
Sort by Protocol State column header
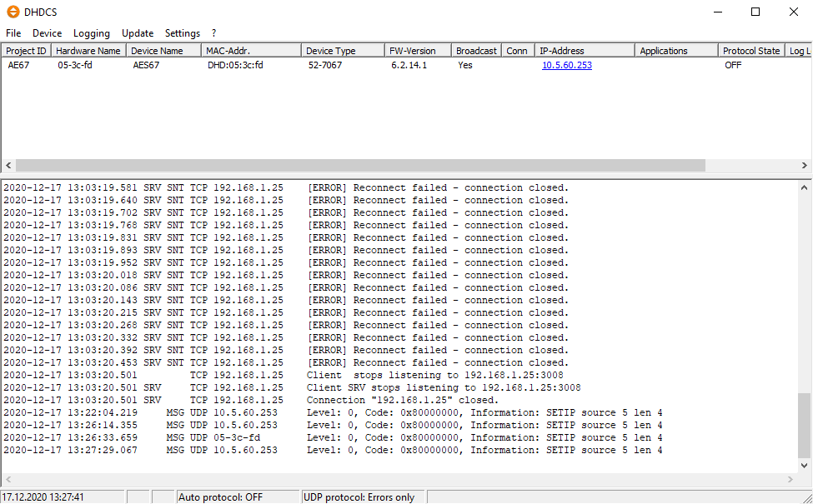[x=751, y=51]
